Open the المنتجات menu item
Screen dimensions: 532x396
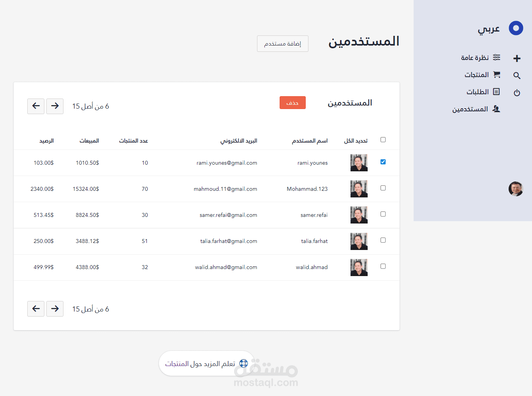click(x=483, y=75)
